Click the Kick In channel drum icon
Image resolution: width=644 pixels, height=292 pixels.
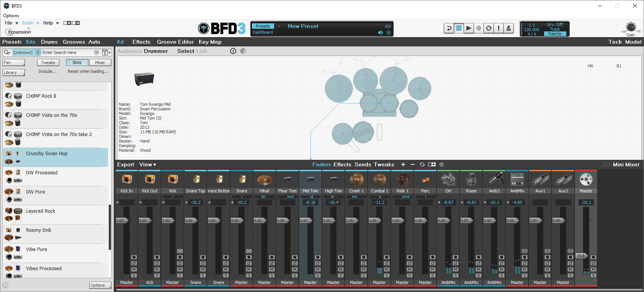click(x=127, y=179)
